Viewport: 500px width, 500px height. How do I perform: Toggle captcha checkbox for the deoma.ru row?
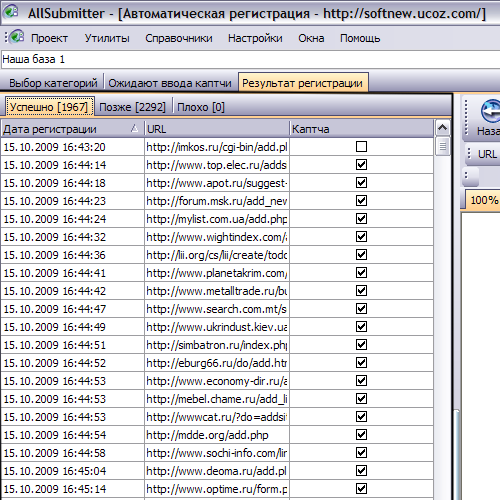click(361, 471)
